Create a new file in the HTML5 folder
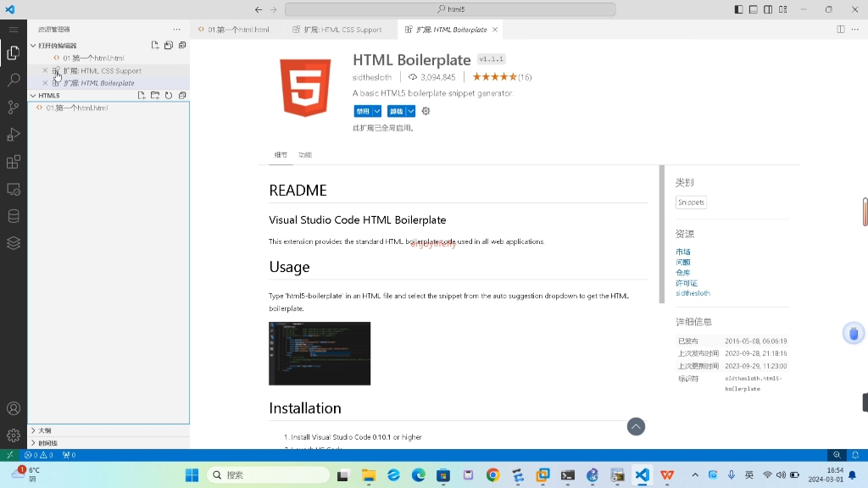The image size is (868, 488). coord(142,95)
